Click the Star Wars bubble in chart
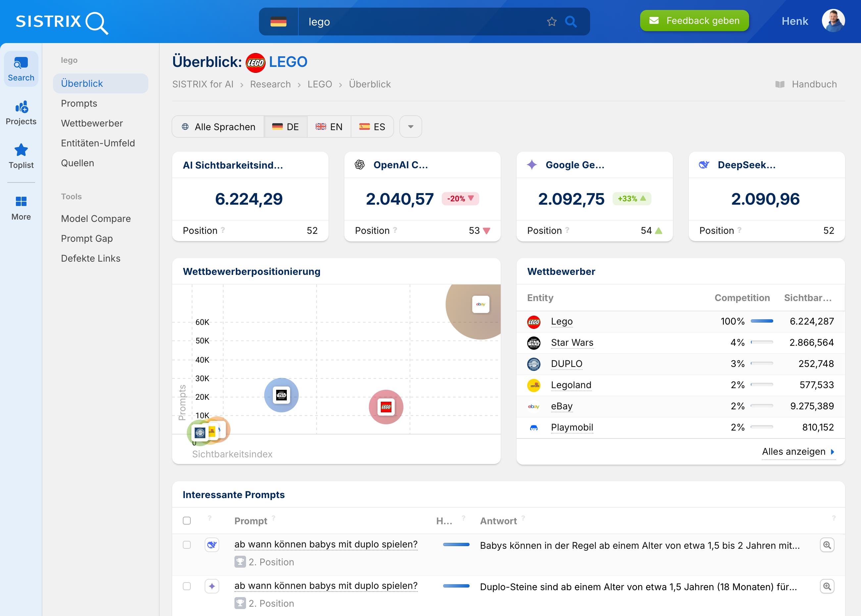 coord(281,395)
